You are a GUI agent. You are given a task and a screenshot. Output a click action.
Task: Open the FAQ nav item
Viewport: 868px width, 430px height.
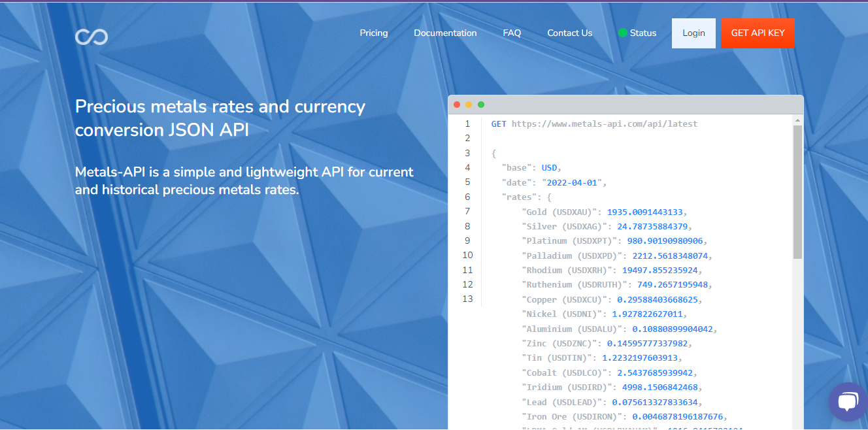click(512, 33)
